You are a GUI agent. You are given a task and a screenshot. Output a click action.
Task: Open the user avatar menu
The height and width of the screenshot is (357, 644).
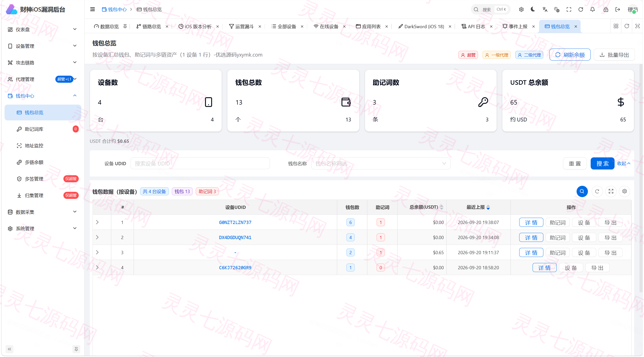(x=632, y=10)
